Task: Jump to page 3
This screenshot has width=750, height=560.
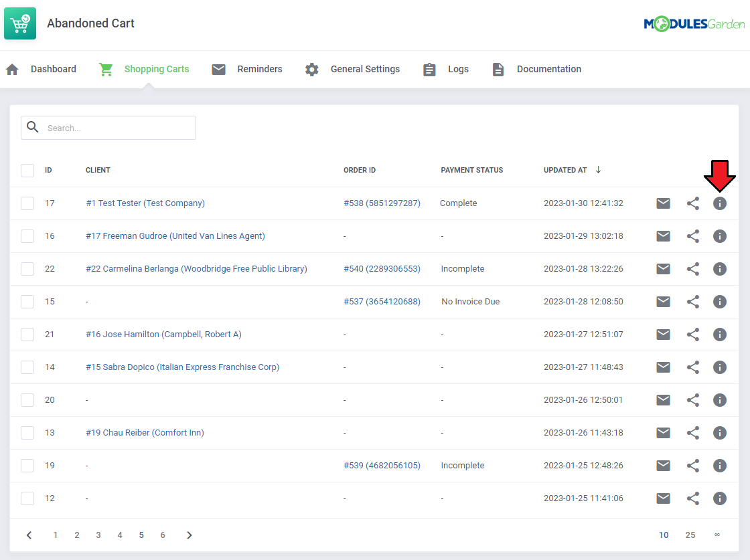Action: point(98,535)
